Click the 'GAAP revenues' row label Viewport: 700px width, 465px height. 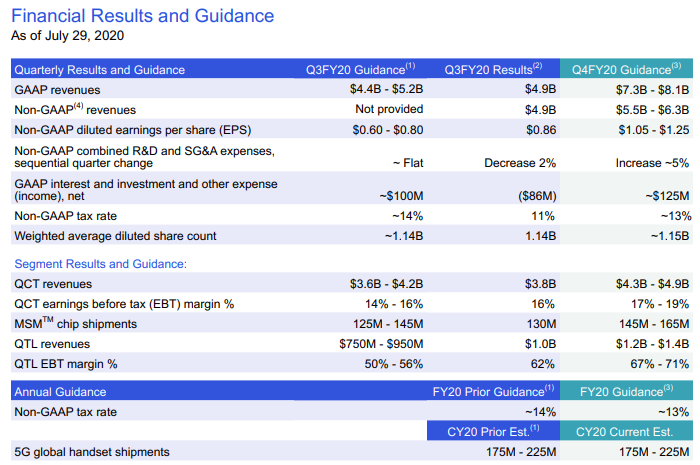(x=56, y=89)
